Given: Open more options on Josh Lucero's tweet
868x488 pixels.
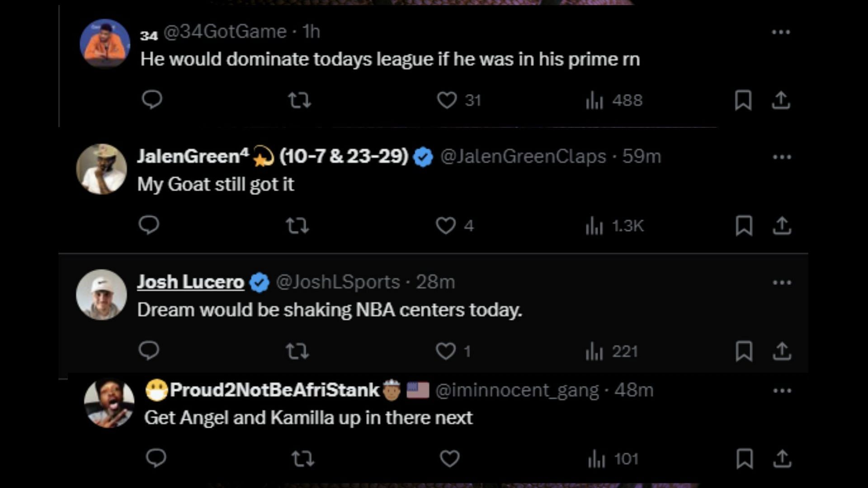Looking at the screenshot, I should pos(782,282).
